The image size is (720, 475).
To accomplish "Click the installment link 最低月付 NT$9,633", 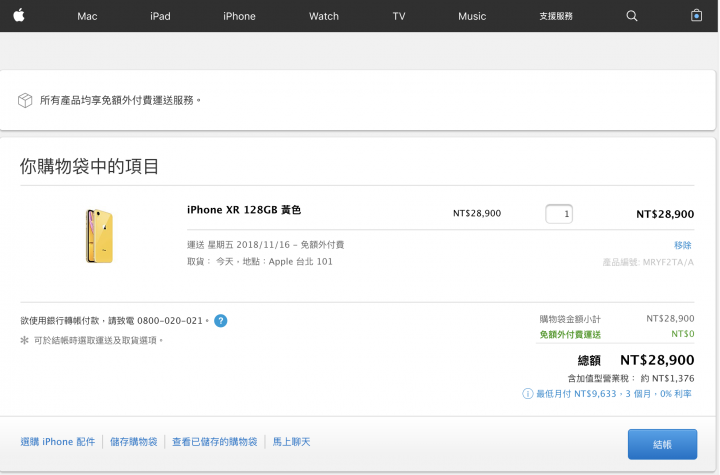I will point(613,394).
